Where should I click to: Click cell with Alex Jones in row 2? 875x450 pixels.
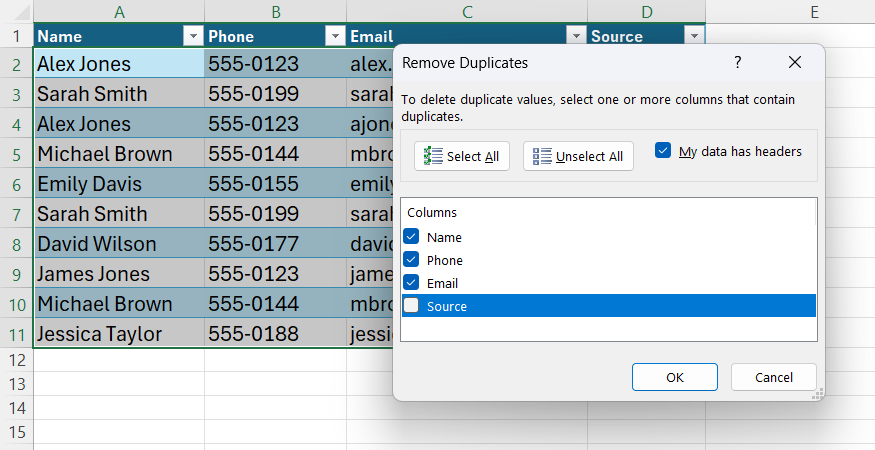(x=119, y=64)
